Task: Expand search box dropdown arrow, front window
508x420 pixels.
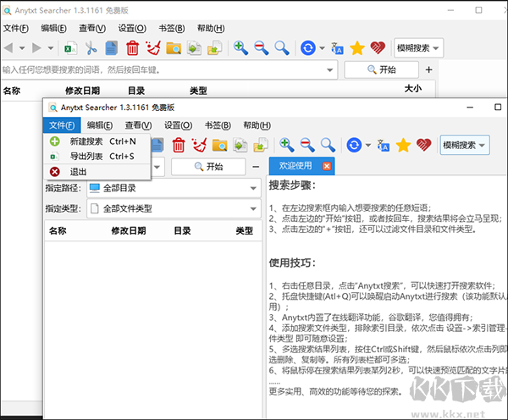Action: [157, 167]
